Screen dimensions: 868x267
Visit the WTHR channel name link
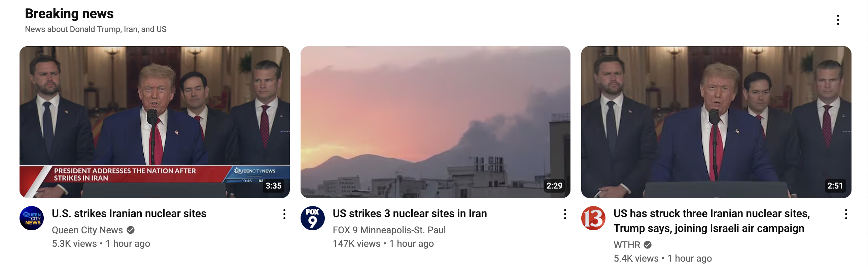click(x=627, y=245)
